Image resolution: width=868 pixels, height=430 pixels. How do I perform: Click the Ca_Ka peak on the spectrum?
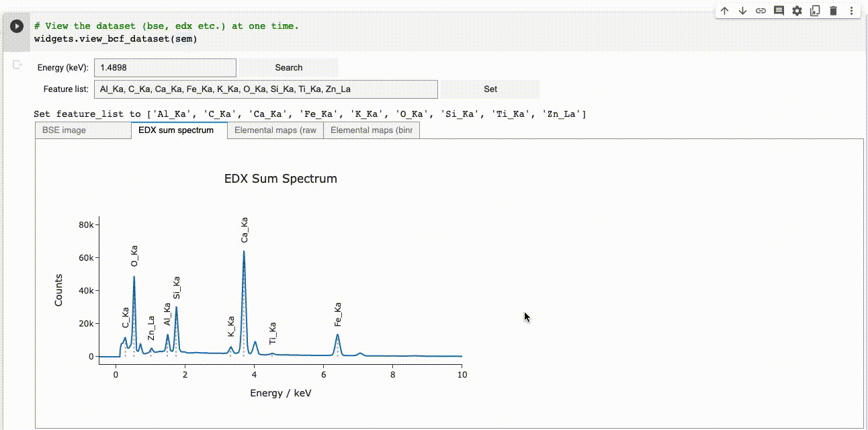[x=245, y=251]
